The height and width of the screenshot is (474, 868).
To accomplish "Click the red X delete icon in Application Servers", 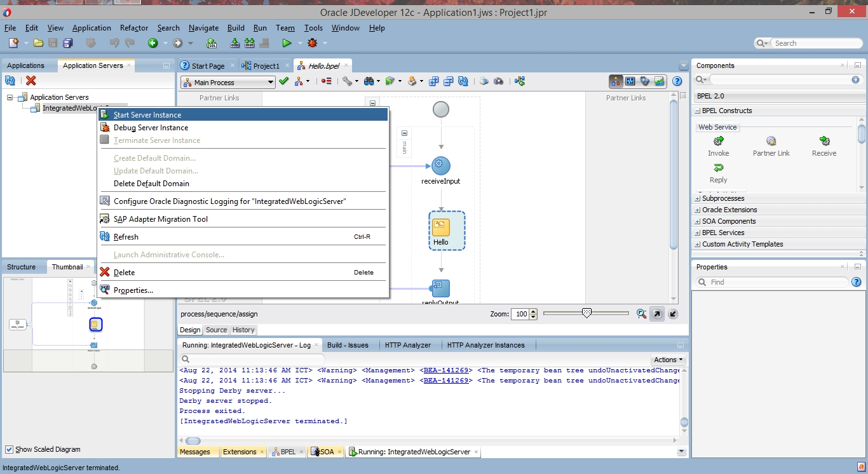I will click(31, 81).
